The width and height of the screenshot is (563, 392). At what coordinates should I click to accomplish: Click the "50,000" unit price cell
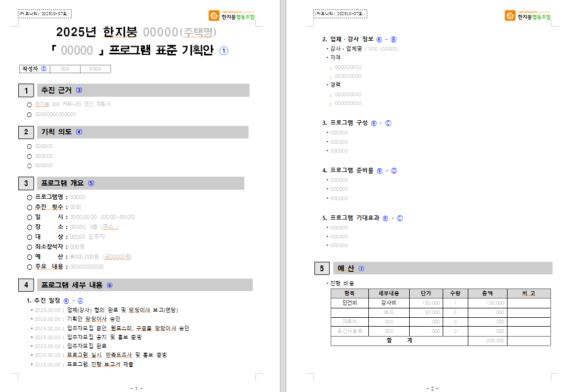[426, 313]
